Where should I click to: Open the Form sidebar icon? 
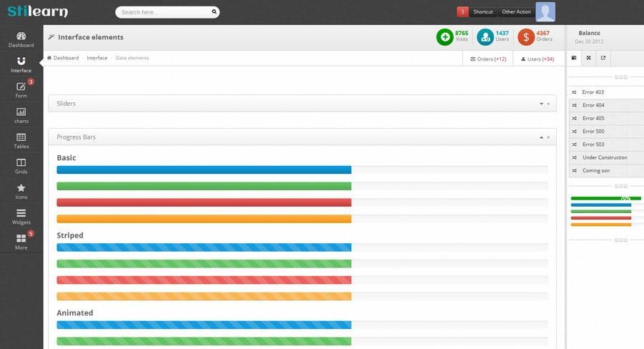[21, 87]
